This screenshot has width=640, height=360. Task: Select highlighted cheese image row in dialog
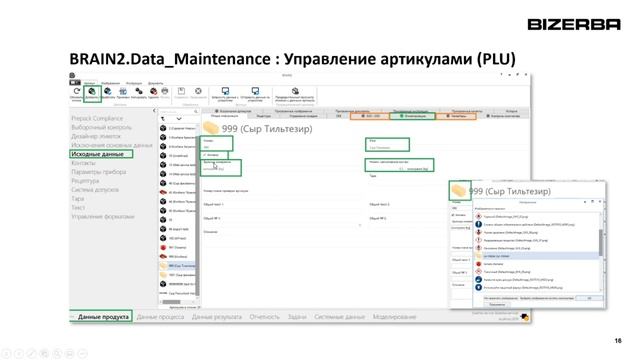[537, 256]
